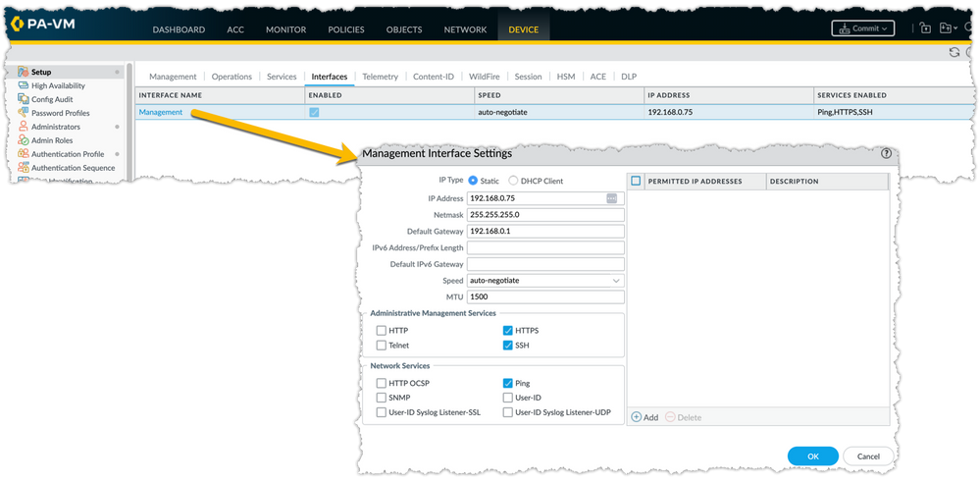Click the Setup icon in sidebar
The width and height of the screenshot is (980, 483).
[24, 72]
